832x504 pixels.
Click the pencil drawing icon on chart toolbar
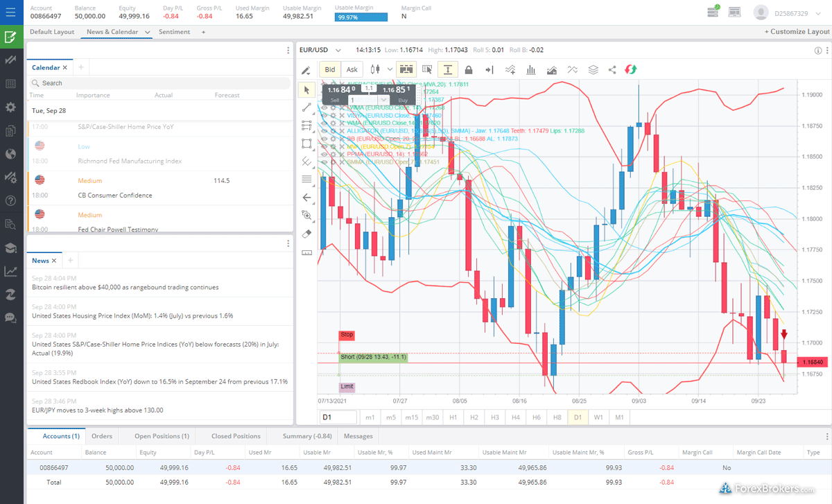pyautogui.click(x=306, y=69)
